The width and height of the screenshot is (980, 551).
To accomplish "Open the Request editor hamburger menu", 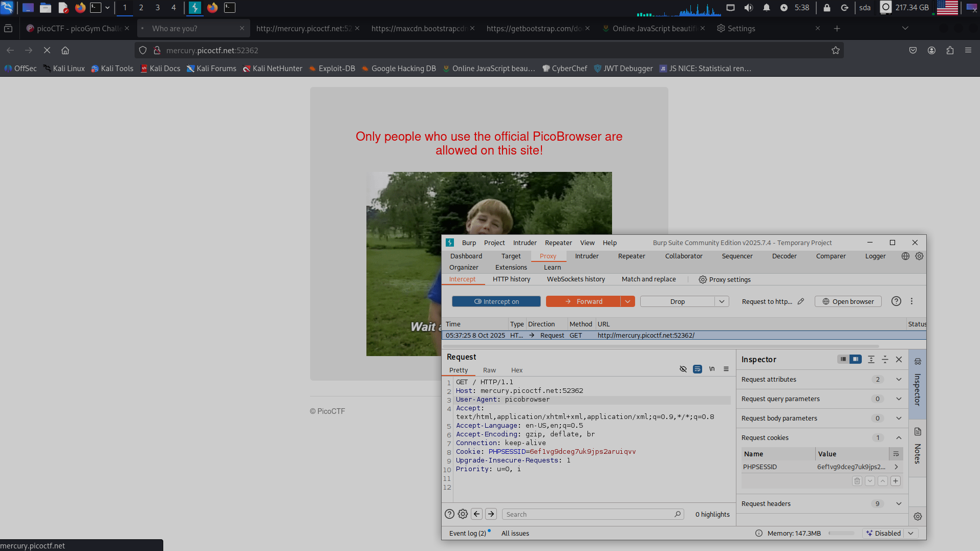I will click(x=726, y=369).
